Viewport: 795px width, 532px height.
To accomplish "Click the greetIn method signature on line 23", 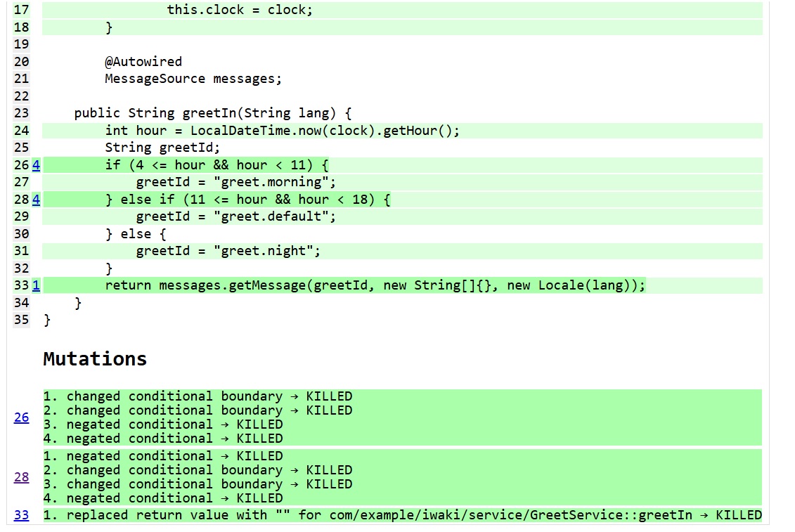I will pyautogui.click(x=212, y=113).
